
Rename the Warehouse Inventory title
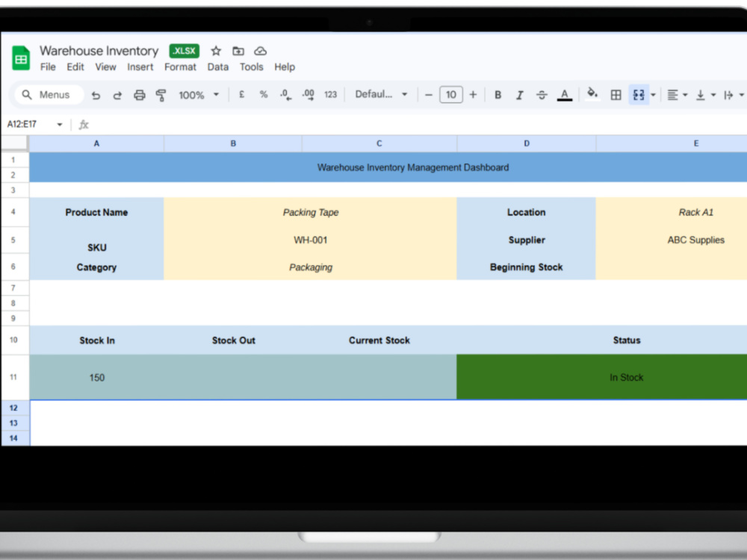(99, 51)
